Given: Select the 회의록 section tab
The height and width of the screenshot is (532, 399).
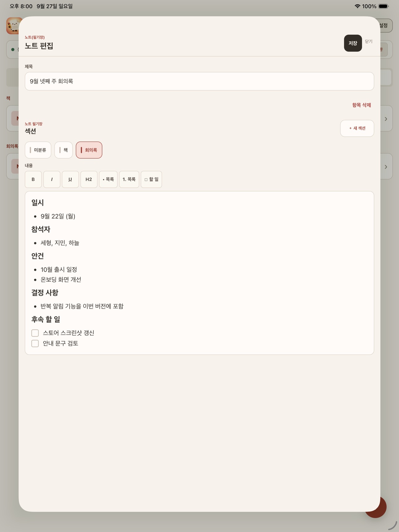Looking at the screenshot, I should [x=89, y=150].
